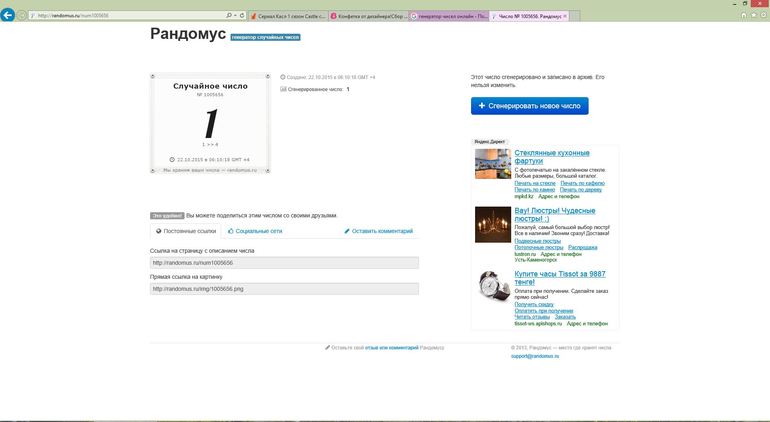Click 'Сгенерировать новое число' button
Image resolution: width=770 pixels, height=422 pixels.
[529, 106]
